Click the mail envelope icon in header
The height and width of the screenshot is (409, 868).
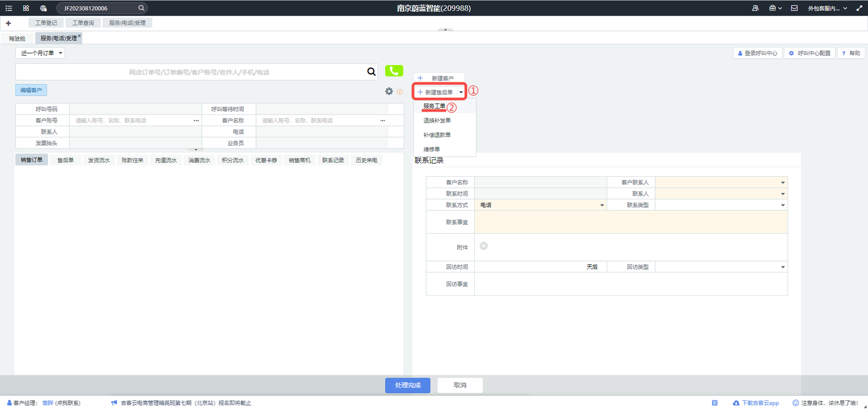[794, 8]
